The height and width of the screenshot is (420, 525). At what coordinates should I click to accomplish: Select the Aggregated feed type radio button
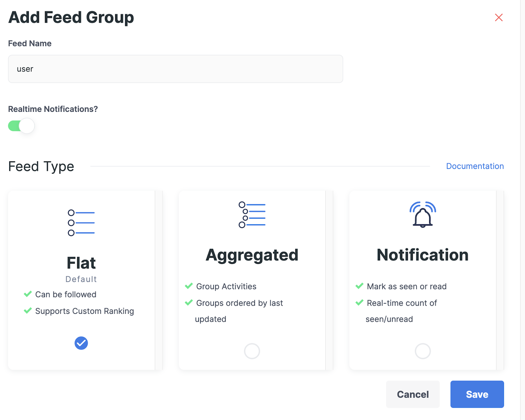coord(252,351)
